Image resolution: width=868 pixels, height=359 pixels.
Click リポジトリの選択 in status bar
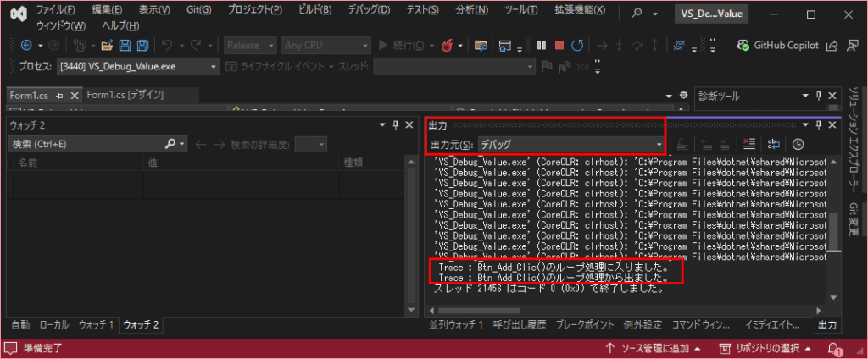pos(766,349)
